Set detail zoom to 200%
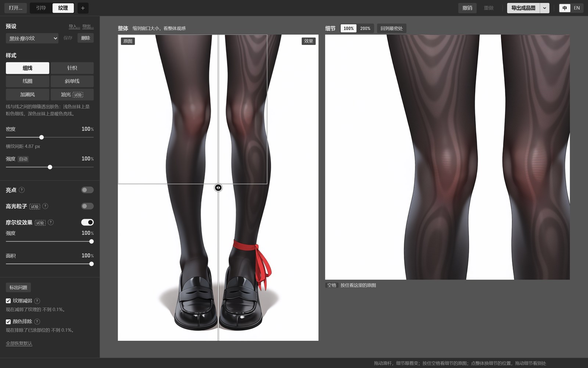Viewport: 588px width, 368px height. point(365,28)
